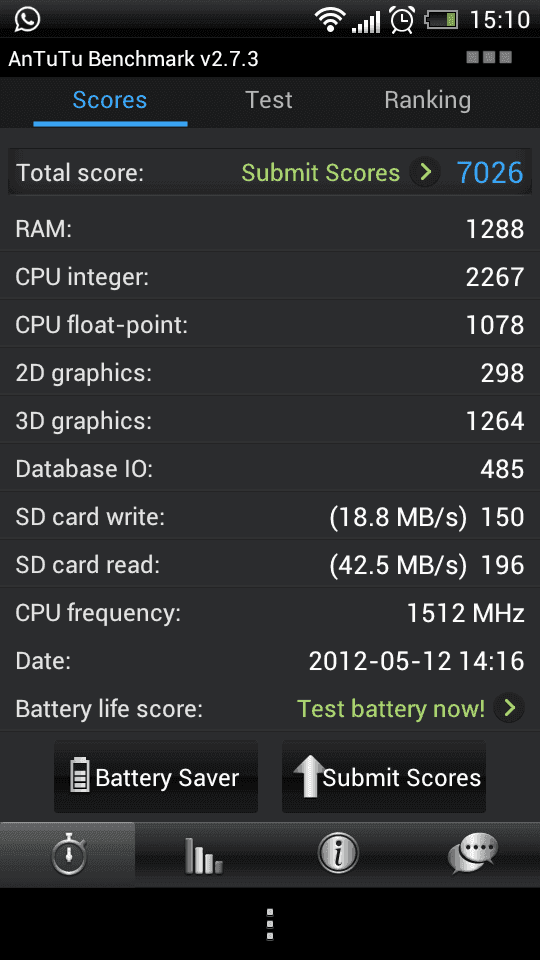This screenshot has height=960, width=540.
Task: Open the bar chart statistics icon
Action: pyautogui.click(x=203, y=855)
